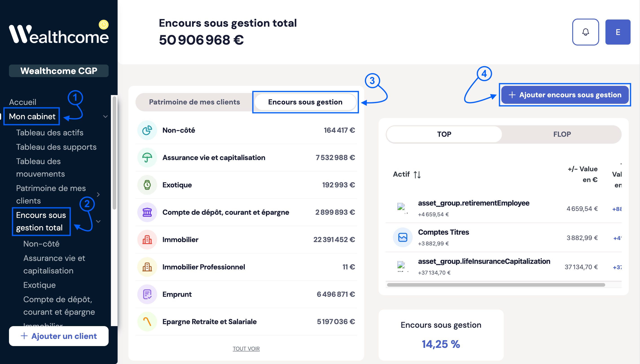Switch to FLOP ranking toggle
Screen dimensions: 640x364
562,134
